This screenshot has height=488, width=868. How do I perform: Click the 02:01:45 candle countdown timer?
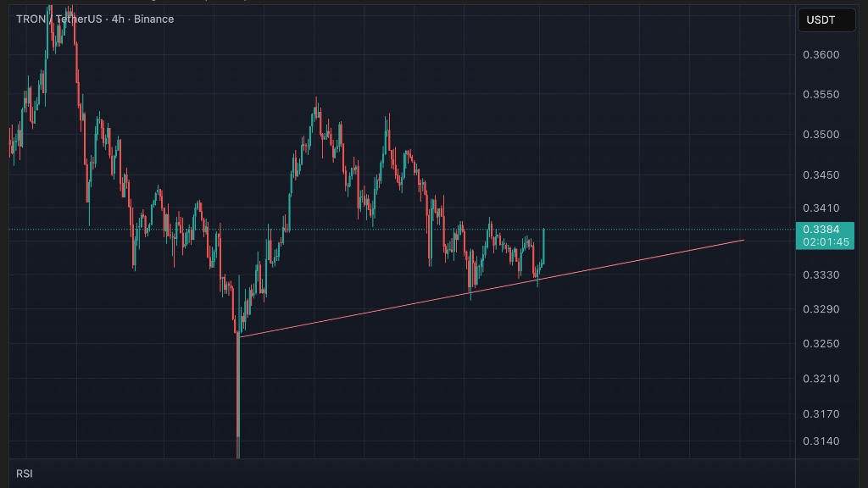(822, 241)
